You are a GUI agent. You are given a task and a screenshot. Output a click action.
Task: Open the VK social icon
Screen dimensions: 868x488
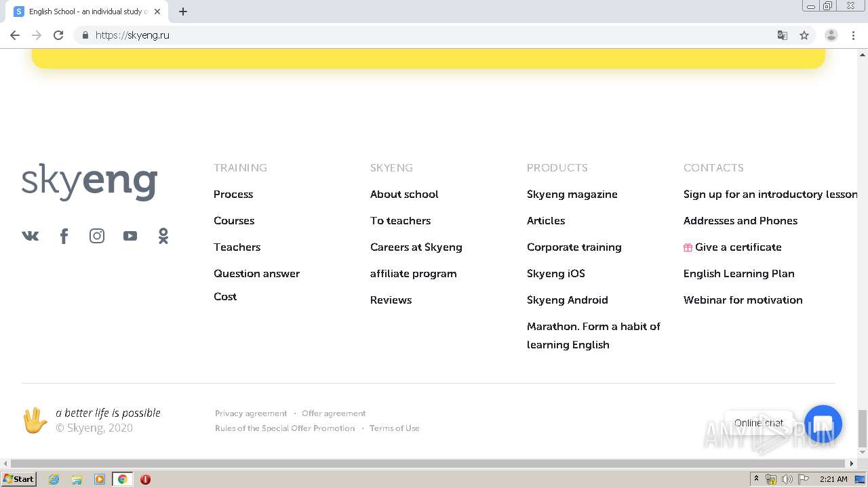click(31, 236)
